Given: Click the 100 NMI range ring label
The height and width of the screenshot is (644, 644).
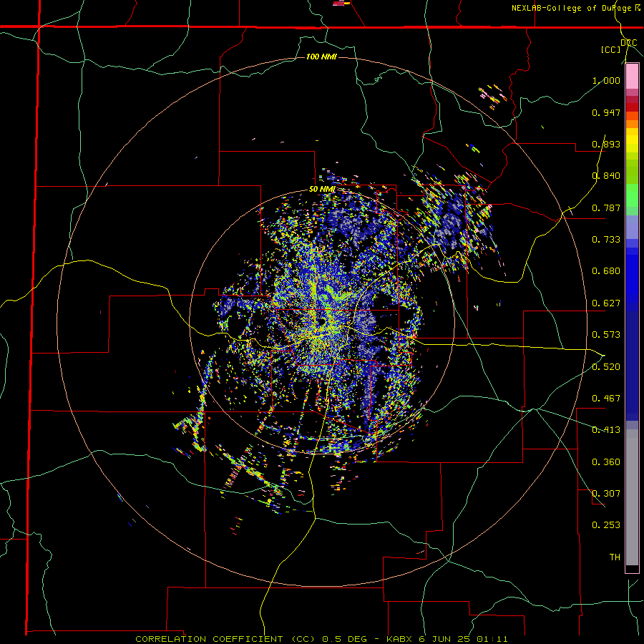Looking at the screenshot, I should pyautogui.click(x=321, y=57).
